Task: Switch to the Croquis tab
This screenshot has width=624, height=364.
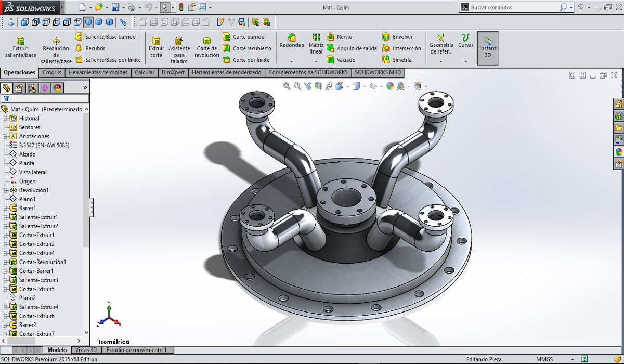Action: coord(52,73)
